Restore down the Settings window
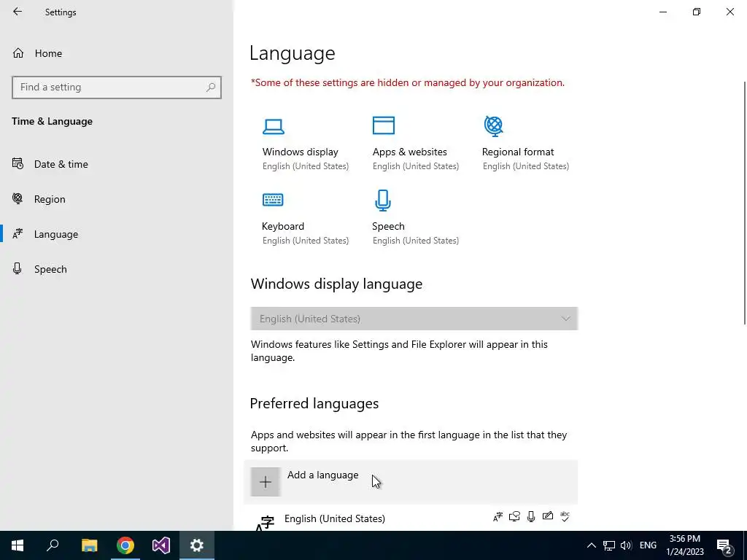The height and width of the screenshot is (560, 747). pos(697,12)
